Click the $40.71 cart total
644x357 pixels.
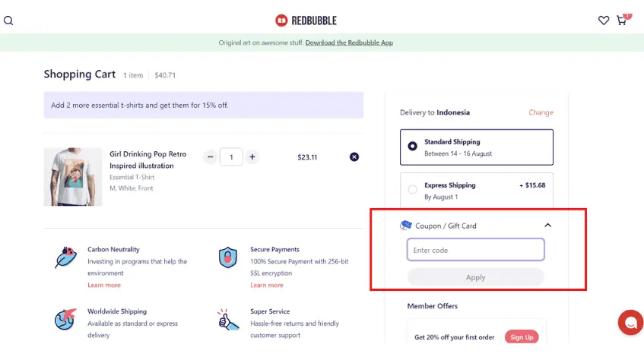tap(165, 75)
